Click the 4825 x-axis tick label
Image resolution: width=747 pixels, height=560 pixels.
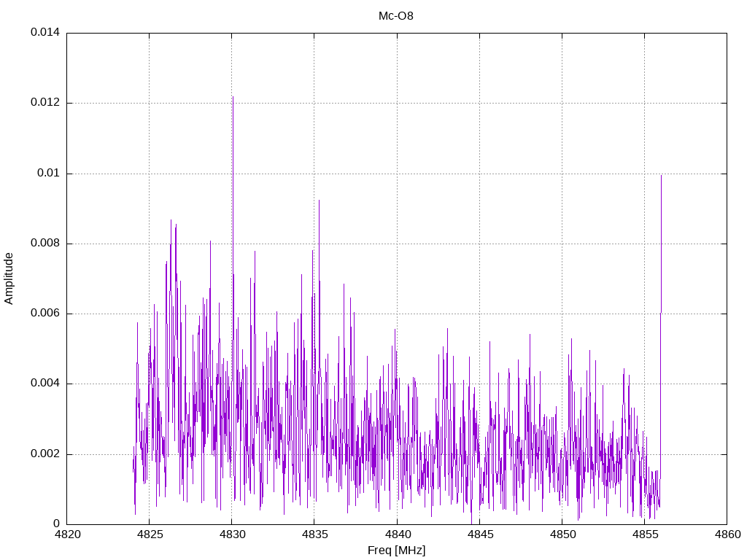[150, 534]
